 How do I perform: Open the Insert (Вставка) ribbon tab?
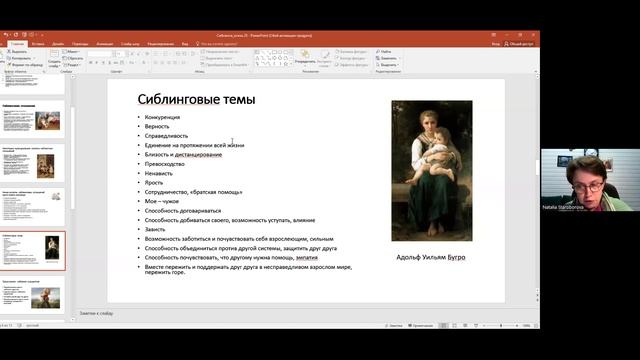point(38,44)
